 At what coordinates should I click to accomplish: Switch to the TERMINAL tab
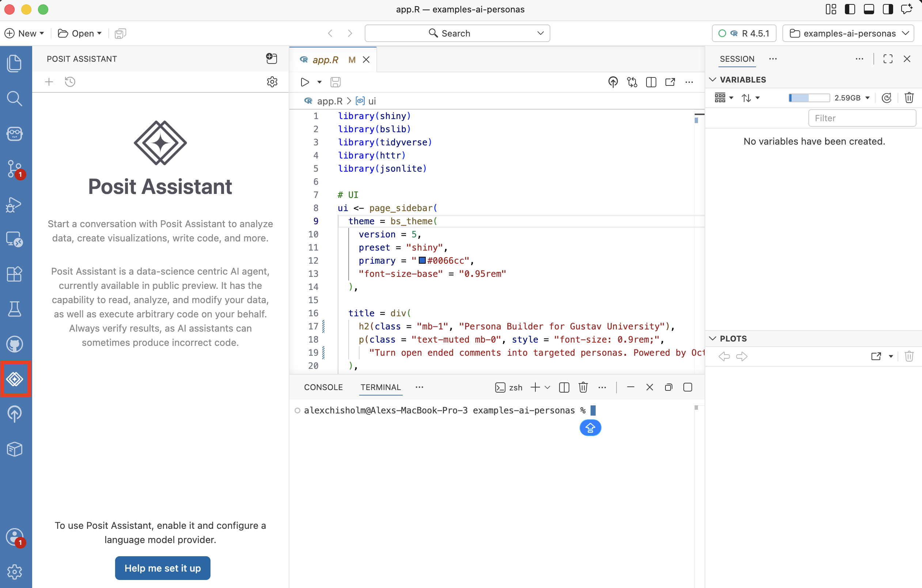(380, 387)
